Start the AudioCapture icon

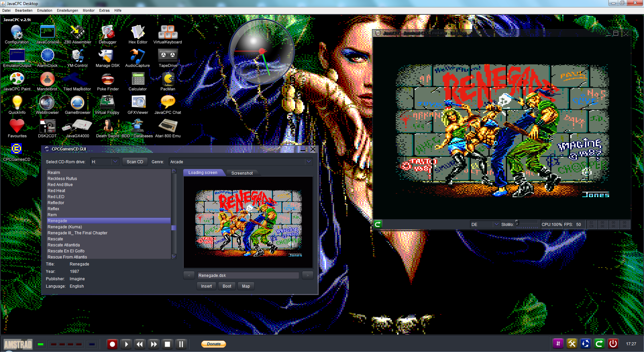coord(138,58)
